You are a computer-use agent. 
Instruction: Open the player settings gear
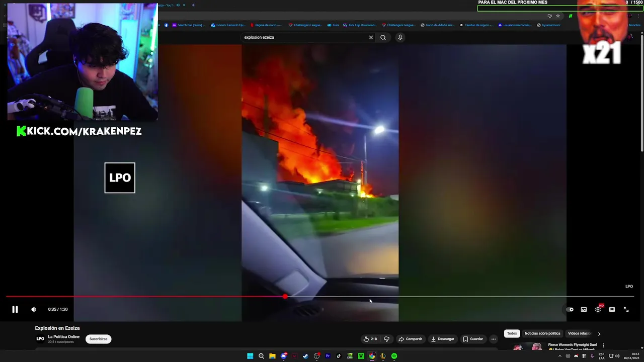[598, 309]
